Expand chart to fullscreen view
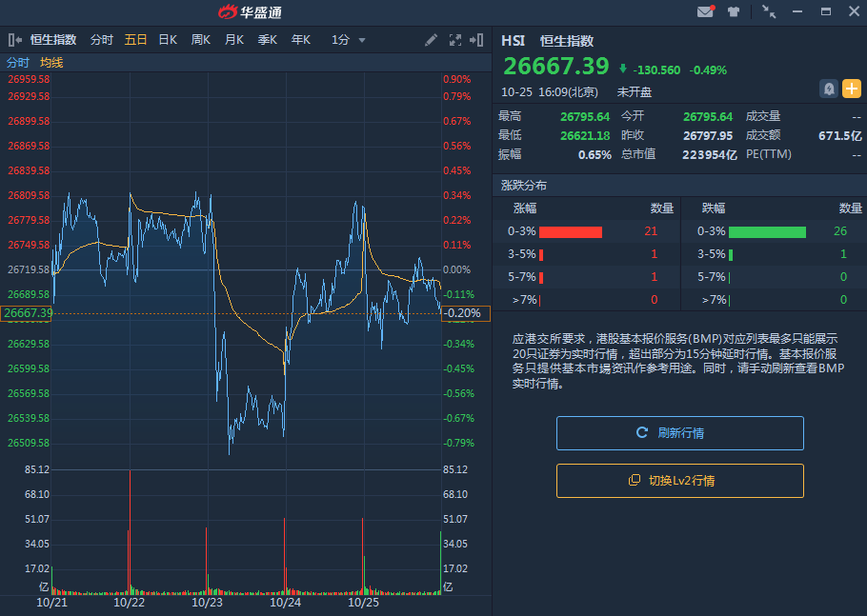Viewport: 867px width, 616px height. (x=454, y=40)
